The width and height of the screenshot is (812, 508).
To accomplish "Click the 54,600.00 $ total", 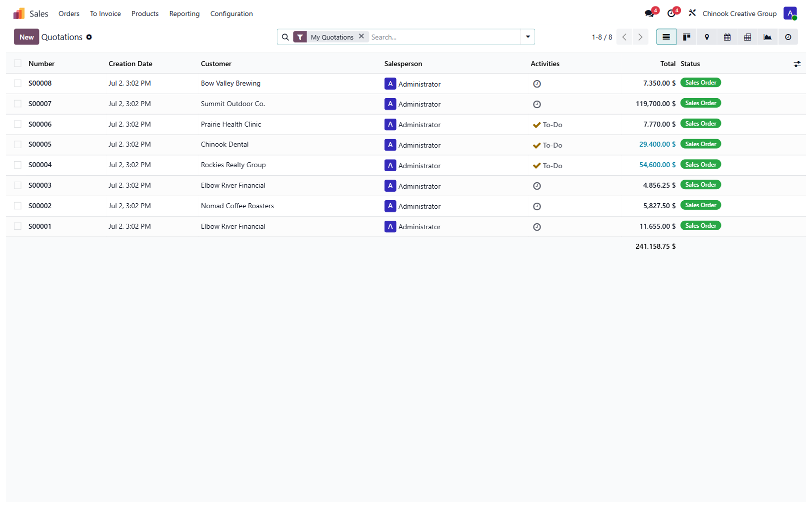I will click(657, 165).
